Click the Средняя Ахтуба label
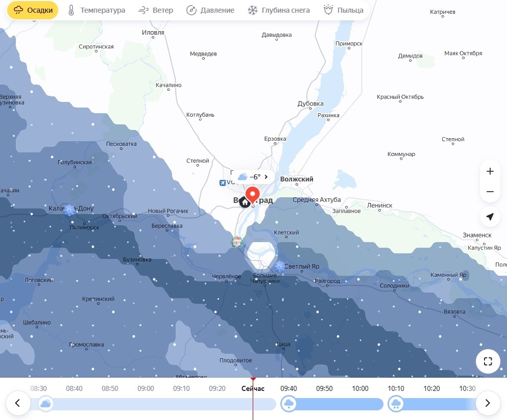 (x=317, y=200)
